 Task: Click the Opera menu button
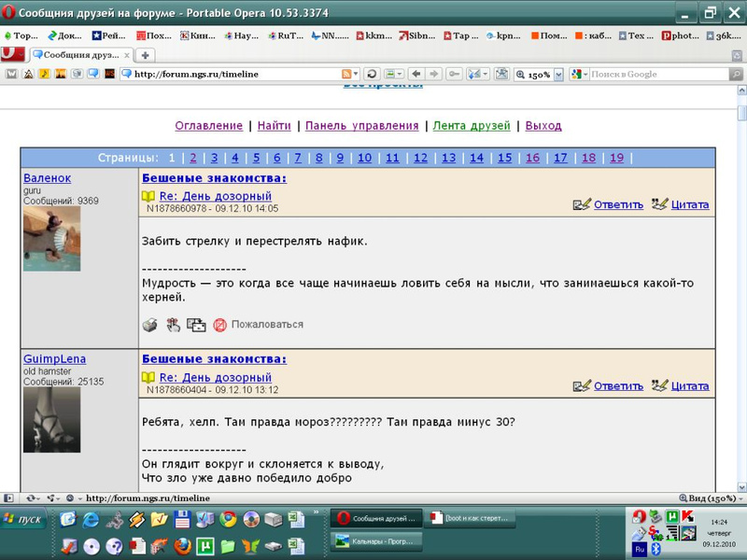tap(12, 55)
